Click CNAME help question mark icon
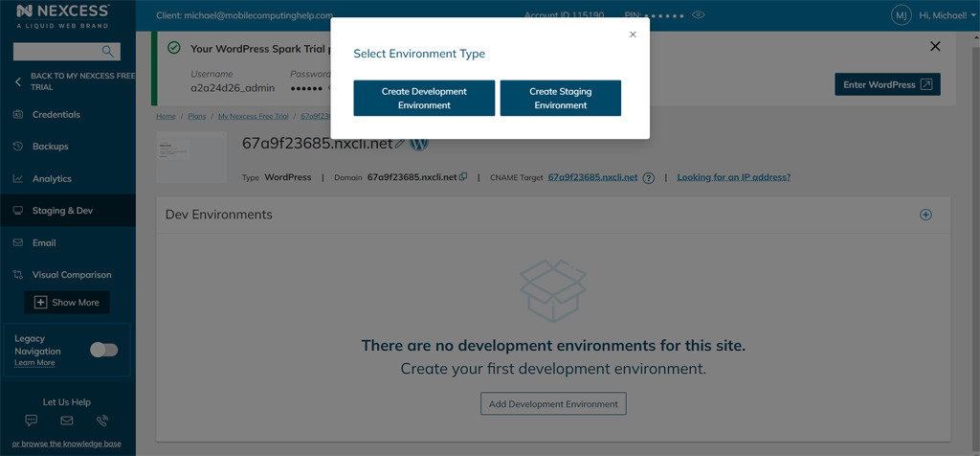Screen dimensions: 980x456 [x=648, y=177]
